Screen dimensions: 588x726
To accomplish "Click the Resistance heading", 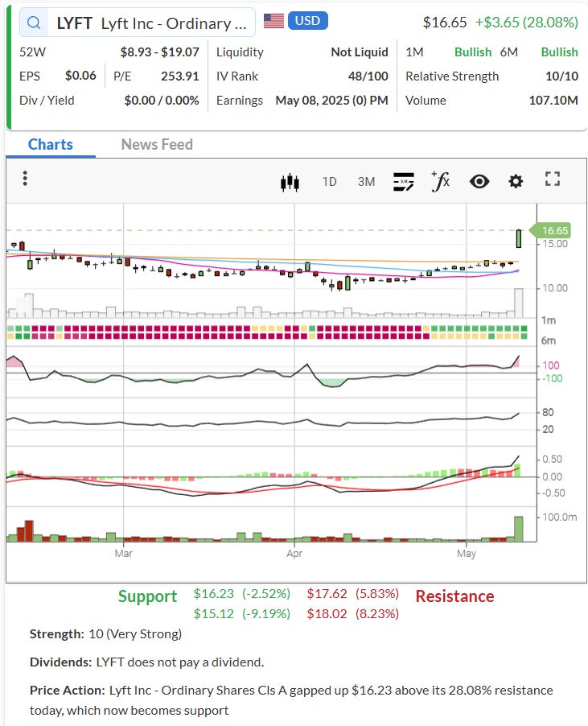I will click(454, 596).
